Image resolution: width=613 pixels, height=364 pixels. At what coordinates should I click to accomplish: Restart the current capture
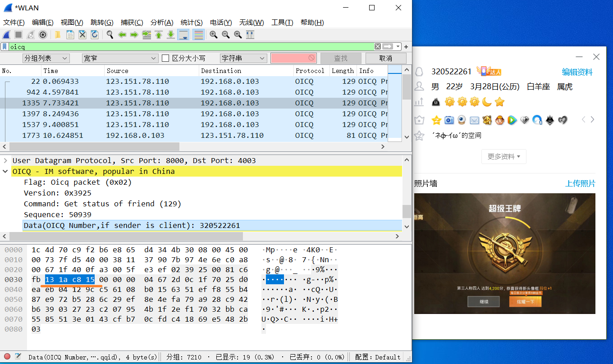[30, 35]
